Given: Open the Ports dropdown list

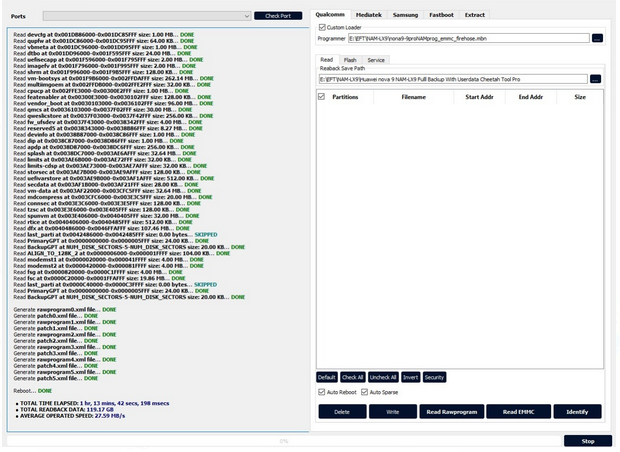Looking at the screenshot, I should pos(147,16).
